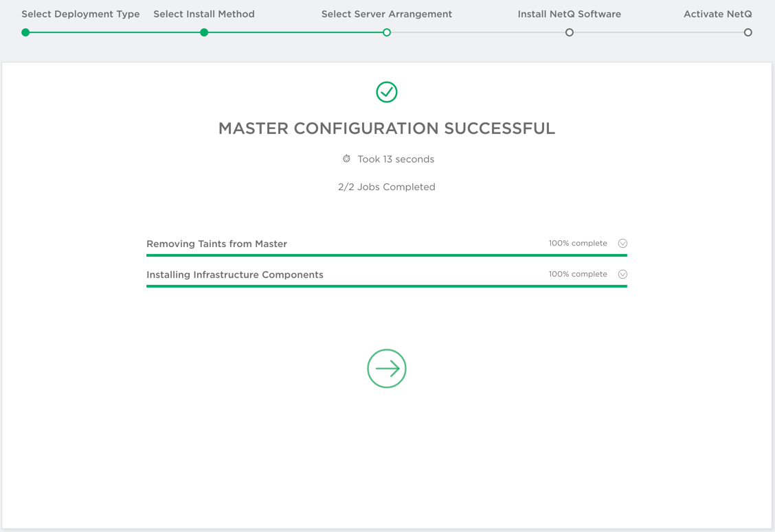The image size is (775, 532).
Task: Click the Activate NetQ step circle
Action: 748,32
